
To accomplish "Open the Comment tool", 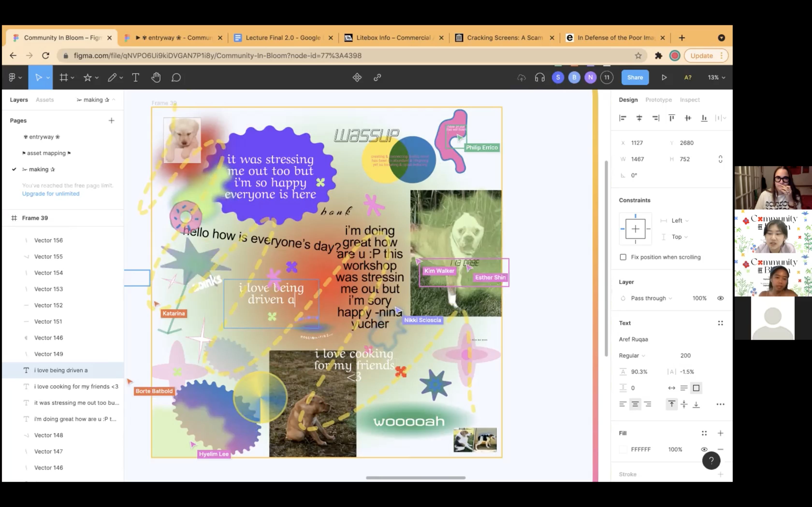I will [176, 77].
